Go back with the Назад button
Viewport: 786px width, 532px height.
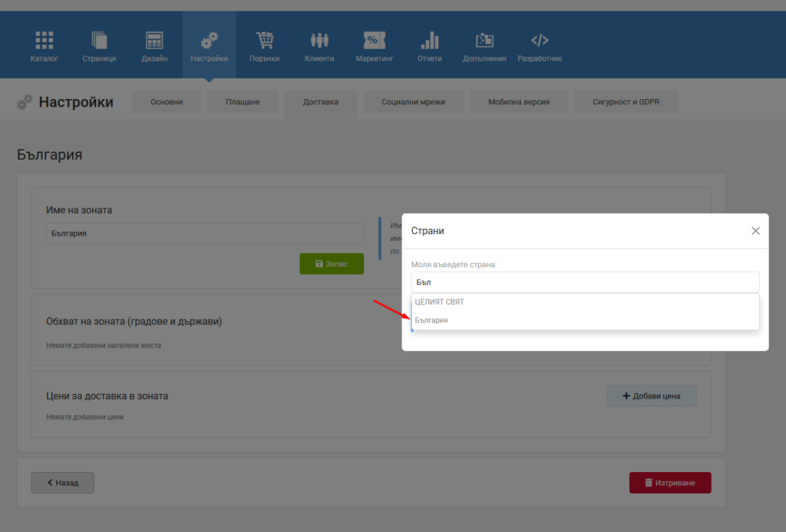pyautogui.click(x=63, y=483)
